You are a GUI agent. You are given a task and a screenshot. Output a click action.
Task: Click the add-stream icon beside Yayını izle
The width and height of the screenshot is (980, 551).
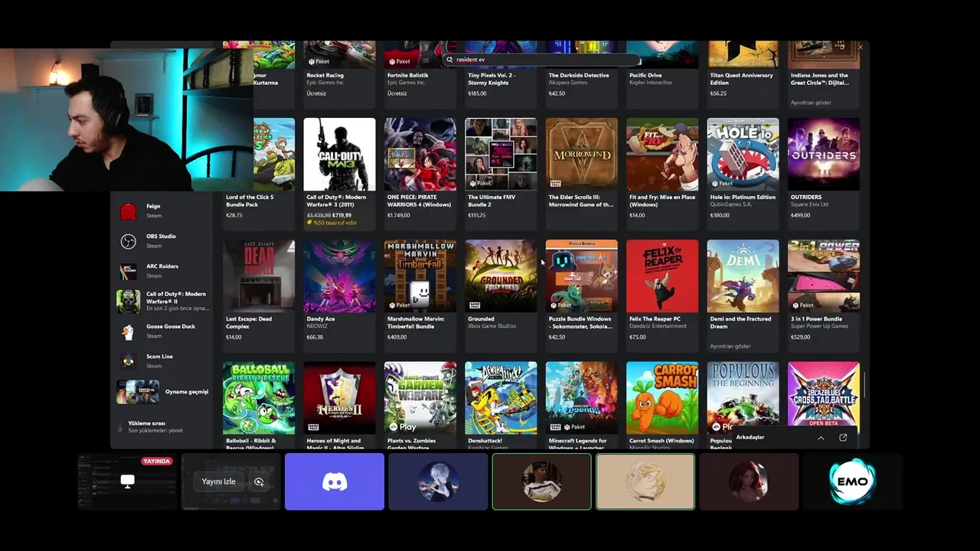tap(259, 482)
